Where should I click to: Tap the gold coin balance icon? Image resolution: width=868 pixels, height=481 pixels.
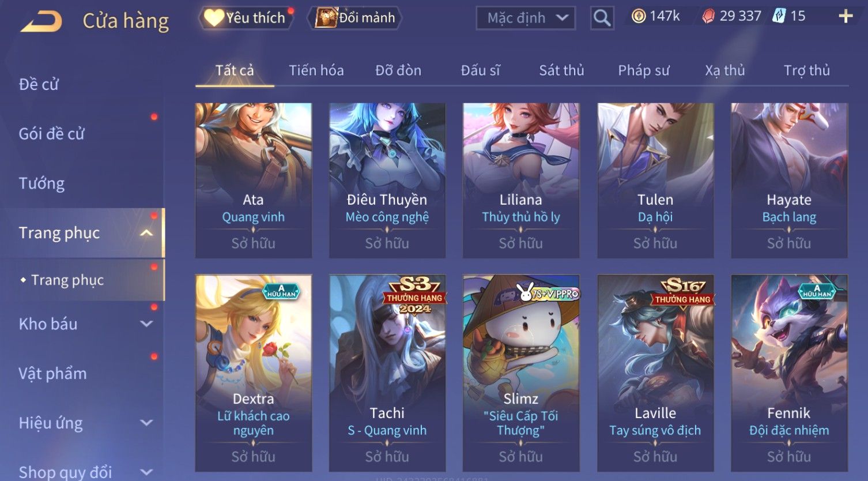click(x=639, y=16)
